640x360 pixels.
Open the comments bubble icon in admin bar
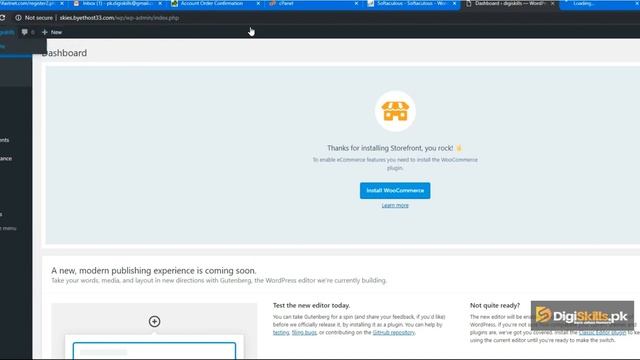(25, 32)
